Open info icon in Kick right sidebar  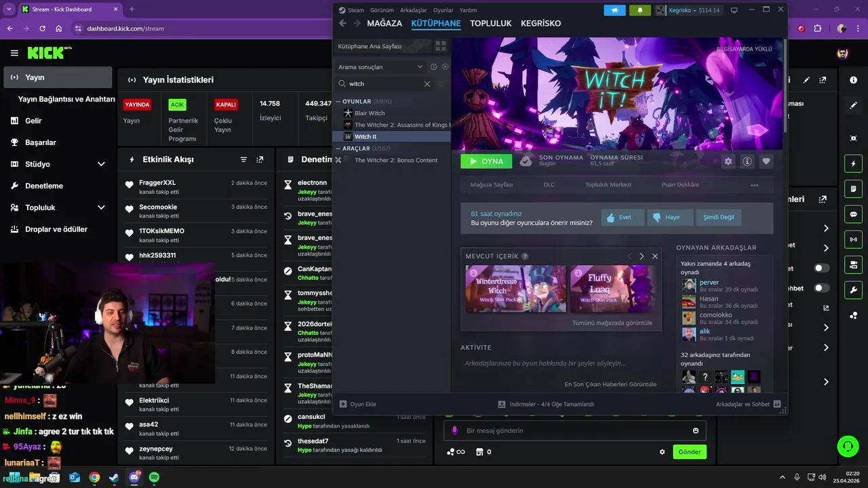[x=853, y=80]
